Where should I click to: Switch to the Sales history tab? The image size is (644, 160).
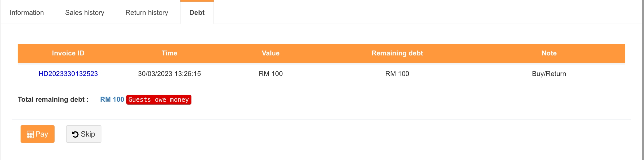click(85, 13)
